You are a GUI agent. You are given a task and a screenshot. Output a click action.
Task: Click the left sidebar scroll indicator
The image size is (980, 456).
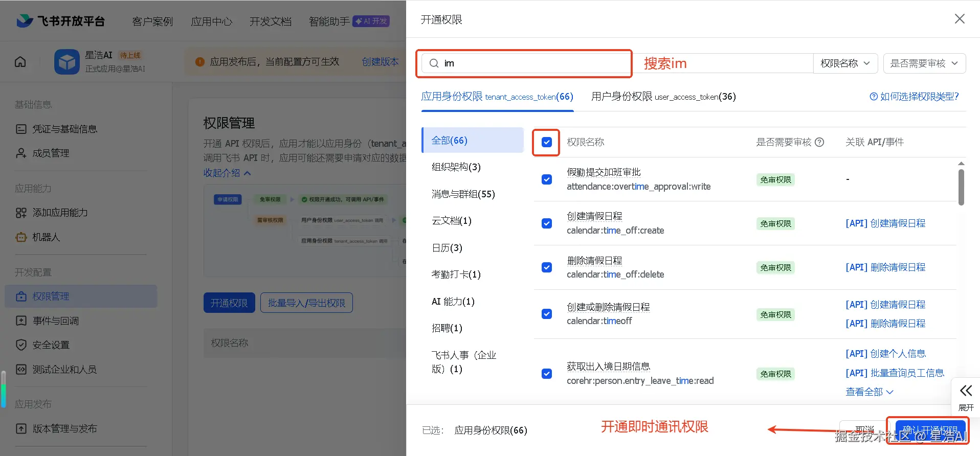[4, 389]
